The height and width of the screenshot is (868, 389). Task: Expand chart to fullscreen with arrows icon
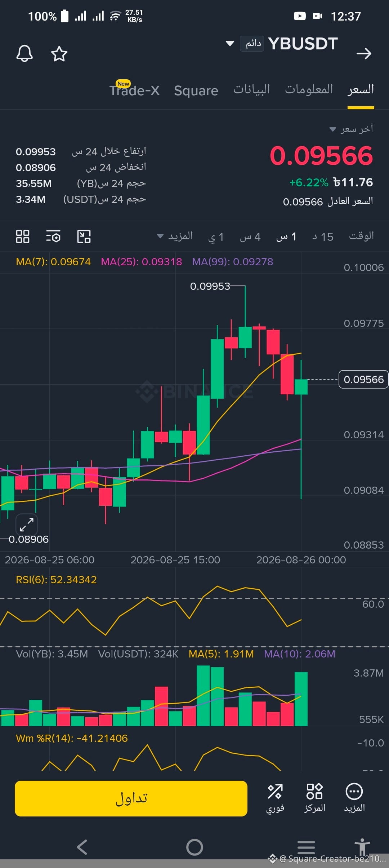coord(27,524)
